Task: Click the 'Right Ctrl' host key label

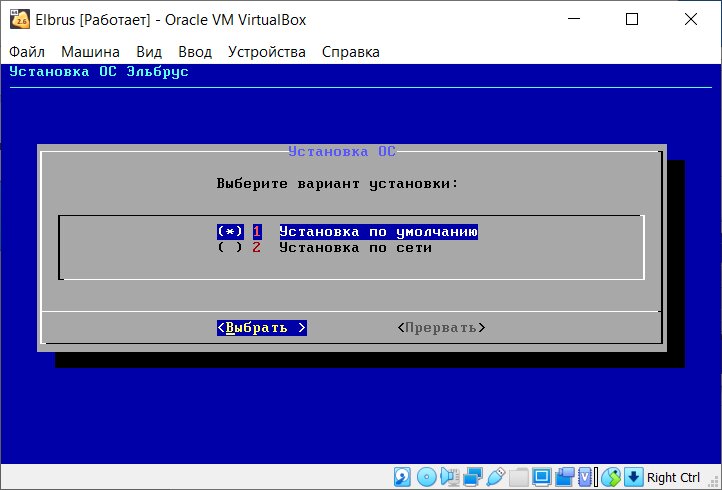Action: coord(673,478)
